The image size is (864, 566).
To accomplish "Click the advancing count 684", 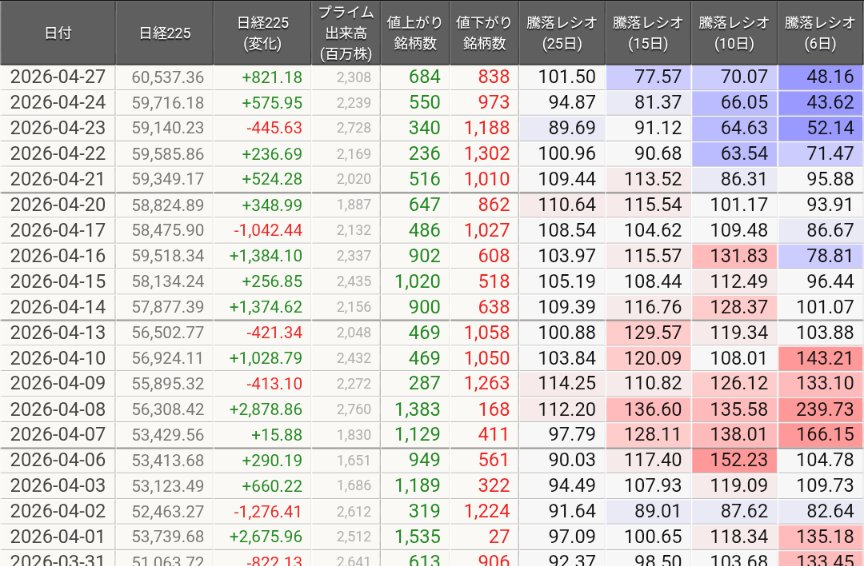I will 425,77.
